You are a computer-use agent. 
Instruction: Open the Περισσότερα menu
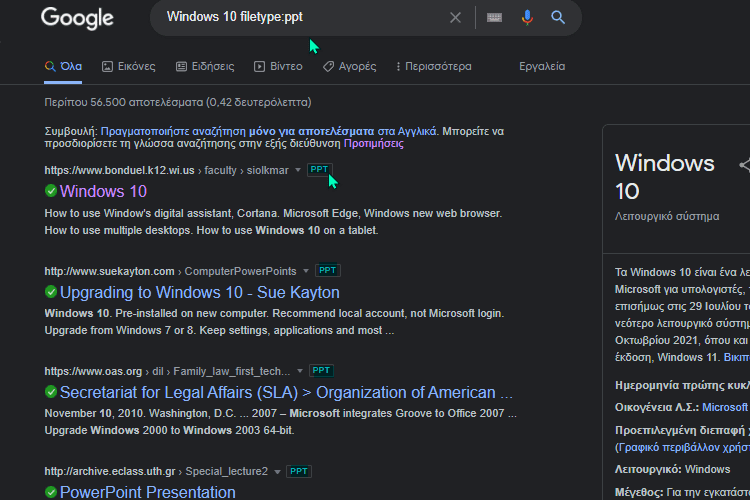[433, 67]
